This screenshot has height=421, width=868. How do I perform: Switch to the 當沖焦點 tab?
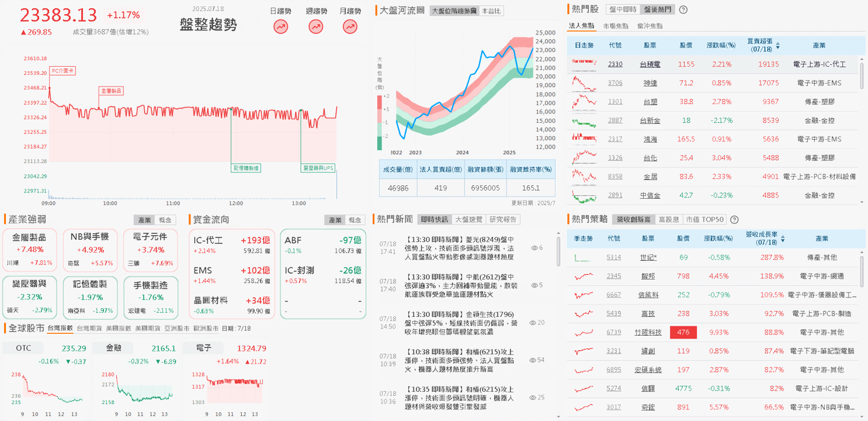[650, 26]
